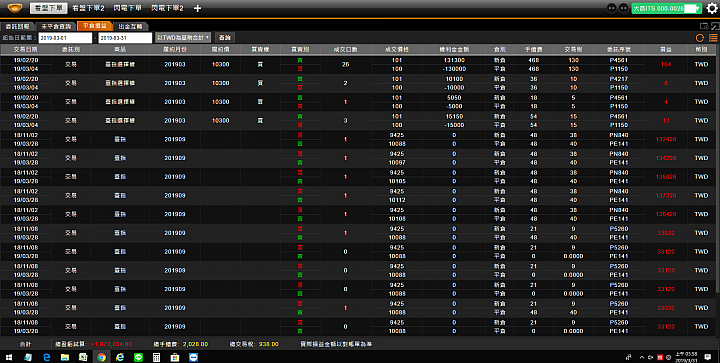The width and height of the screenshot is (720, 363).
Task: Open the 未平倉查詢 sub-tab
Action: click(x=56, y=26)
